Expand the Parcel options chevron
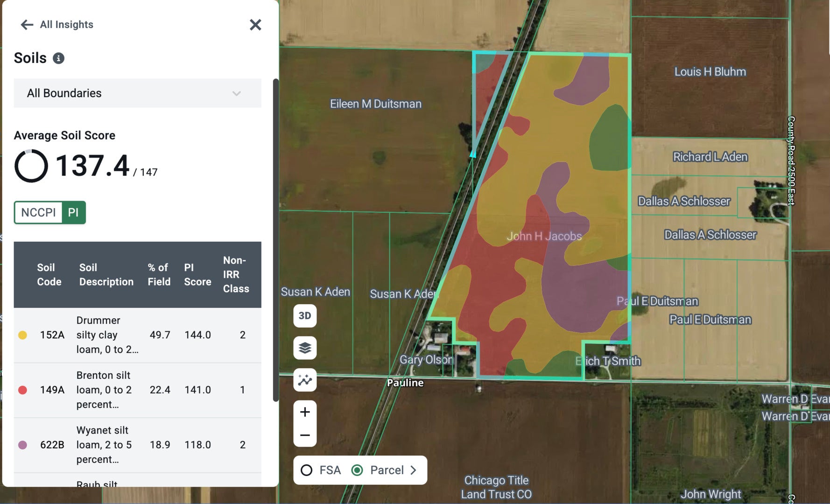This screenshot has height=504, width=830. [x=413, y=470]
